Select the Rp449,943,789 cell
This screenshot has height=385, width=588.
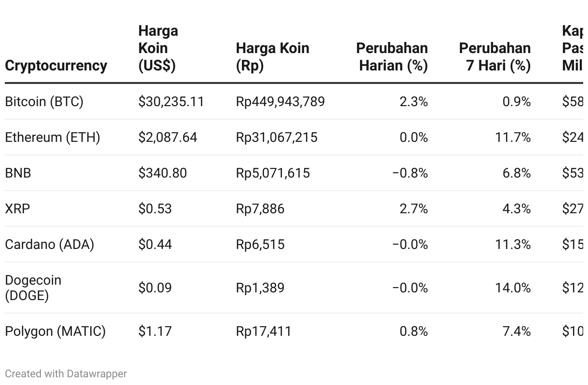(x=281, y=102)
